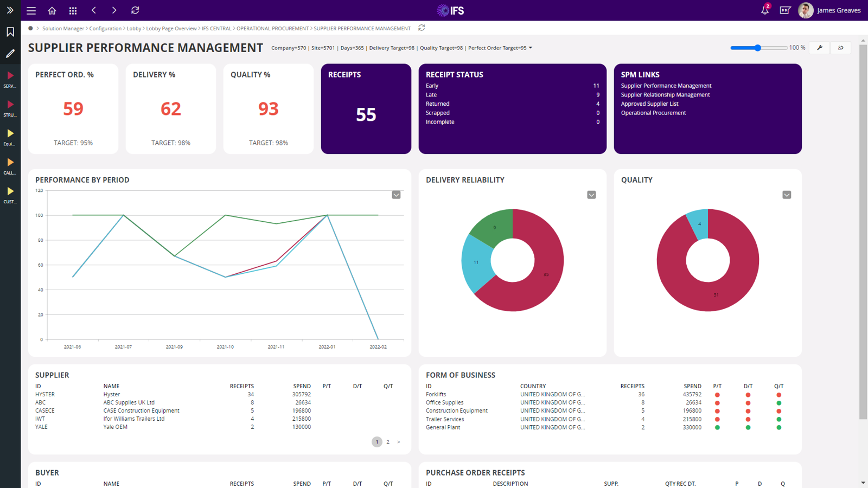Viewport: 868px width, 488px height.
Task: Click the pencil edit icon in sidebar
Action: 10,54
